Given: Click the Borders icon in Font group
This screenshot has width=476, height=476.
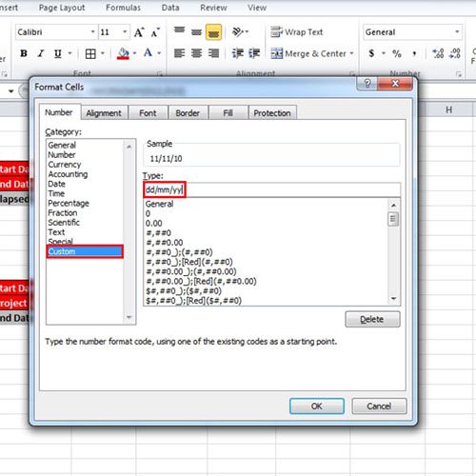Looking at the screenshot, I should (x=90, y=53).
